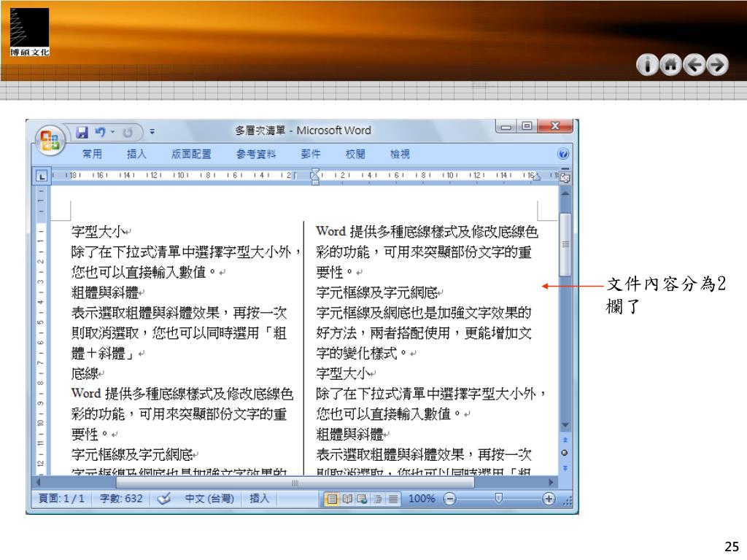Screen dimensions: 747x560
Task: Click the Previous Page double-arrow button
Action: pyautogui.click(x=565, y=440)
